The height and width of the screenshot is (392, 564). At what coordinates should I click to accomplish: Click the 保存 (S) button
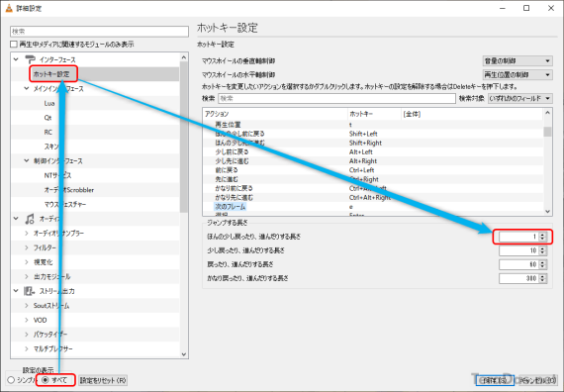(495, 380)
